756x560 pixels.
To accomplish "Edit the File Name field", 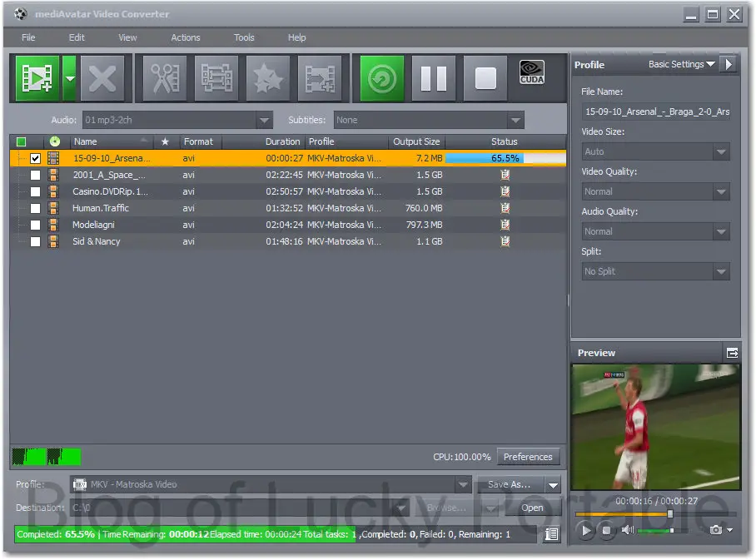I will [656, 112].
